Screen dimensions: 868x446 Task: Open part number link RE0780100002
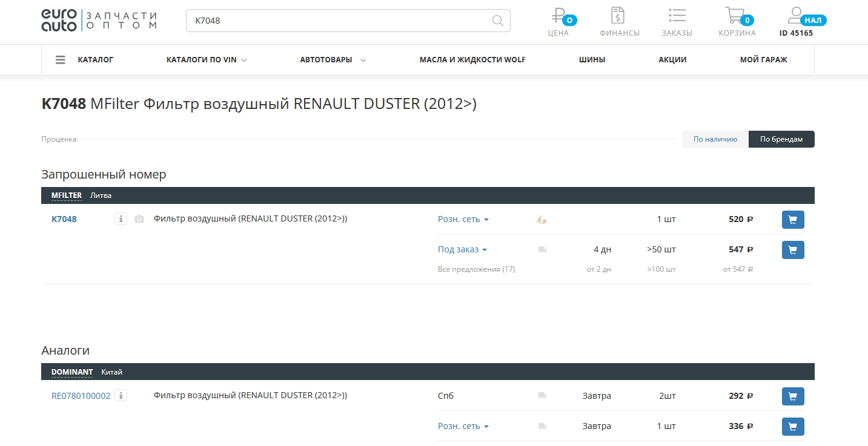click(x=81, y=396)
